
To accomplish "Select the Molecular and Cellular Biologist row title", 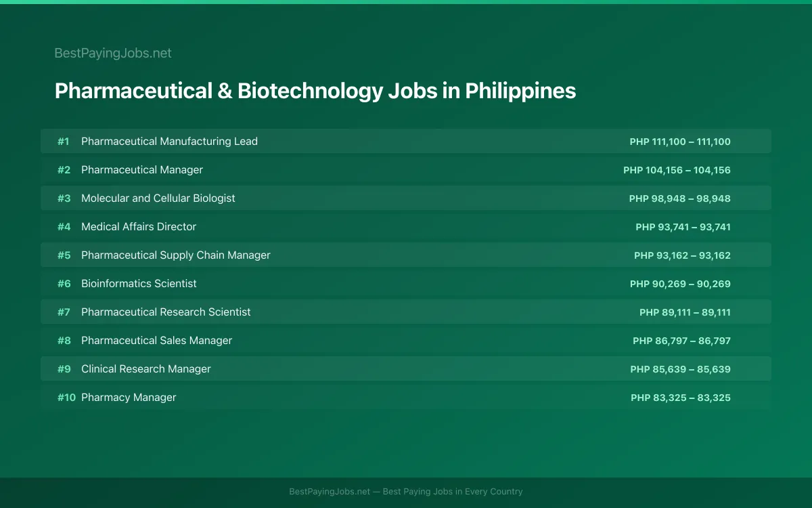I will (158, 198).
